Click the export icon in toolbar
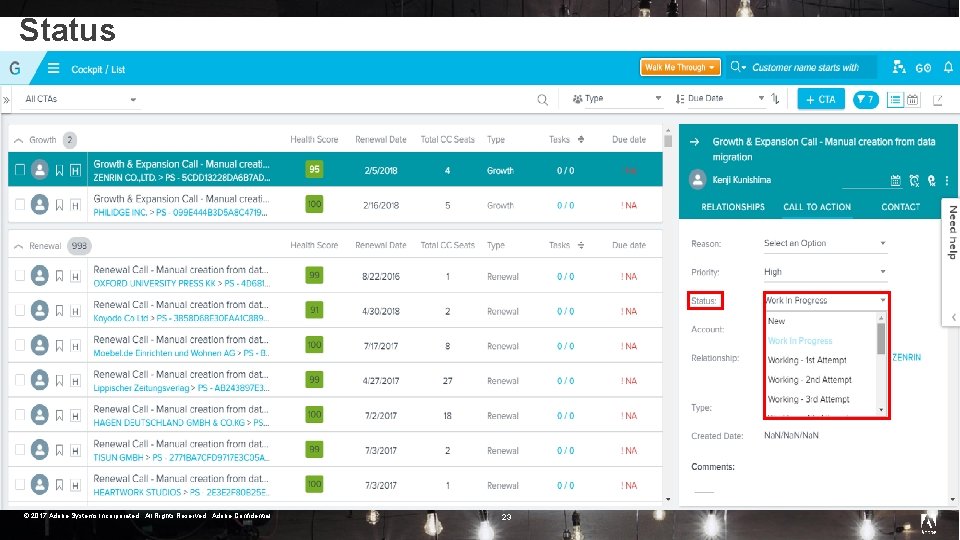Screen dimensions: 960x540 tap(937, 100)
